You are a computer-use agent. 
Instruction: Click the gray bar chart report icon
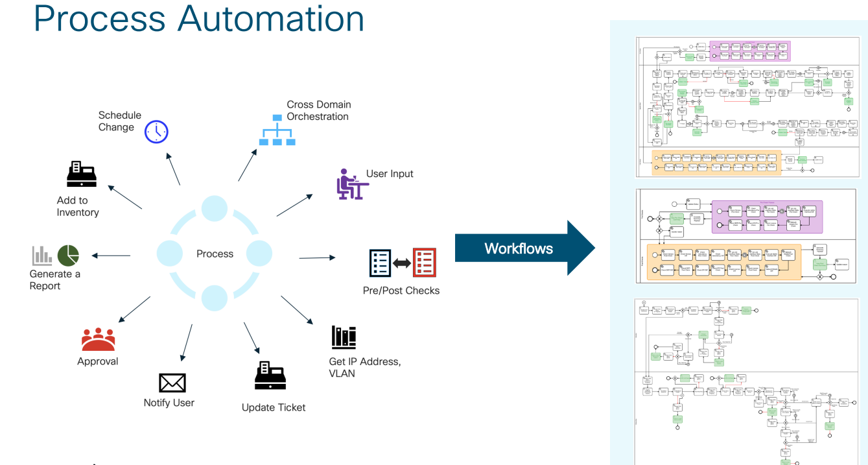pos(42,256)
